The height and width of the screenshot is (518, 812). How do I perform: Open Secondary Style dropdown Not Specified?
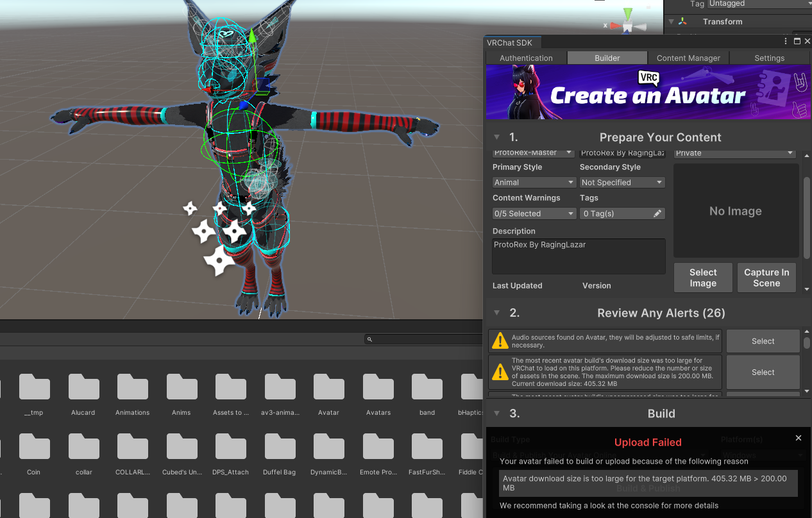coord(622,183)
